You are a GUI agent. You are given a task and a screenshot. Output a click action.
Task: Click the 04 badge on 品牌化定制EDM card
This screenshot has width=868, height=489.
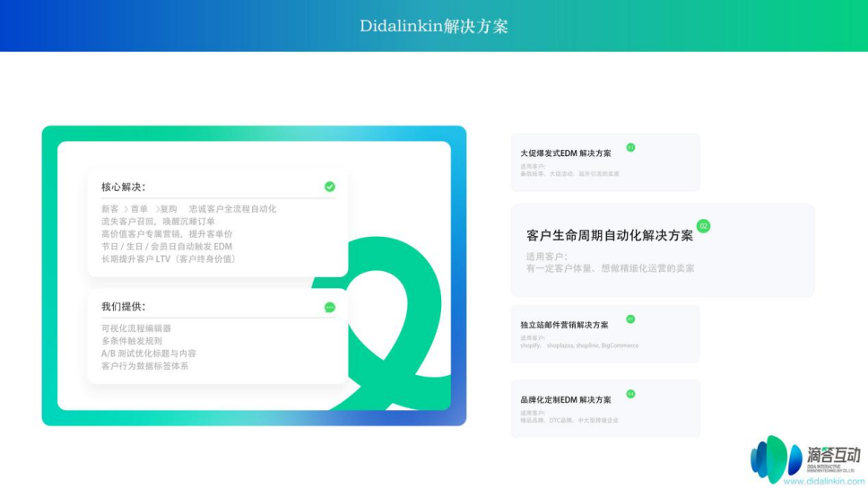tap(630, 394)
